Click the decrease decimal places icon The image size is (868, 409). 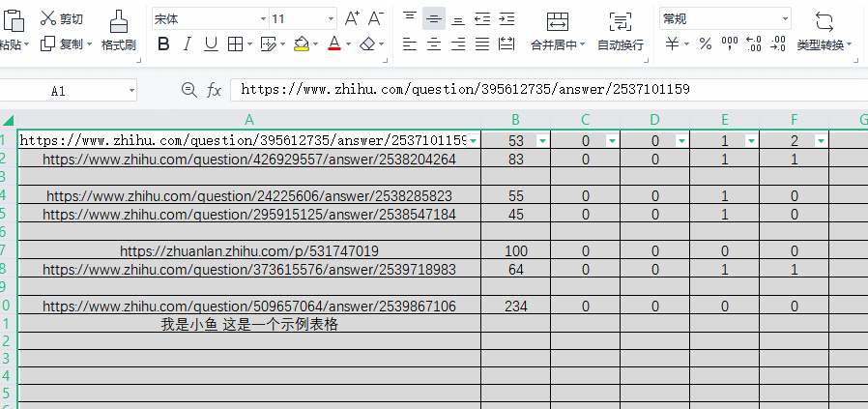pos(778,44)
